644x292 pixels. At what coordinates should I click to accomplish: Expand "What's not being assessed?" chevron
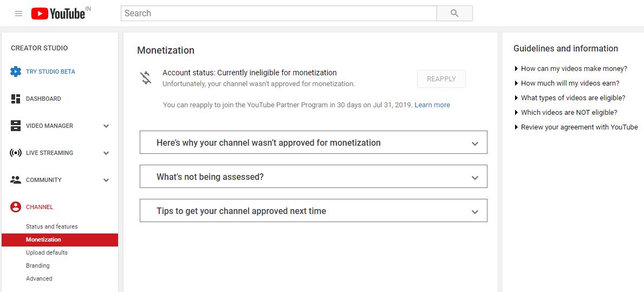point(475,178)
